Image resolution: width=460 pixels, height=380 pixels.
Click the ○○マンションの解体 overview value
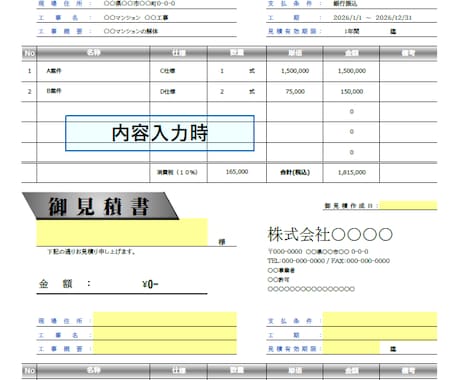131,31
